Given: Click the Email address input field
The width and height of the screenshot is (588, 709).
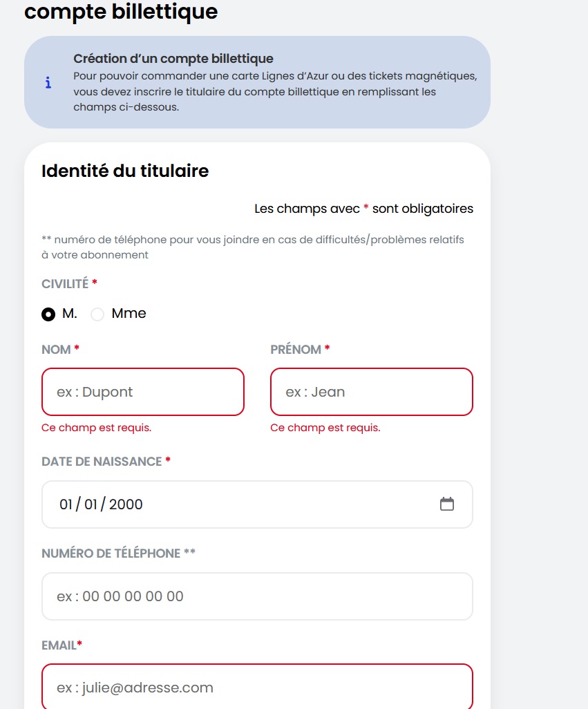Looking at the screenshot, I should pos(257,687).
